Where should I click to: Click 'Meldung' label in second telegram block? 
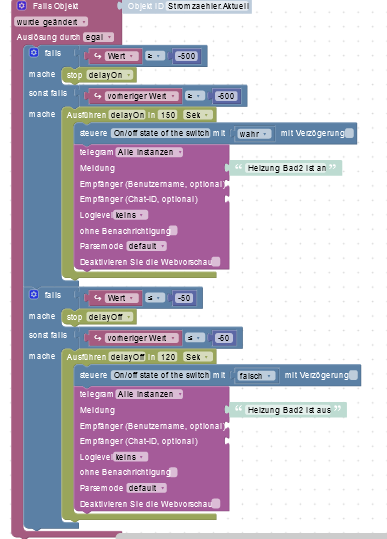pyautogui.click(x=97, y=410)
